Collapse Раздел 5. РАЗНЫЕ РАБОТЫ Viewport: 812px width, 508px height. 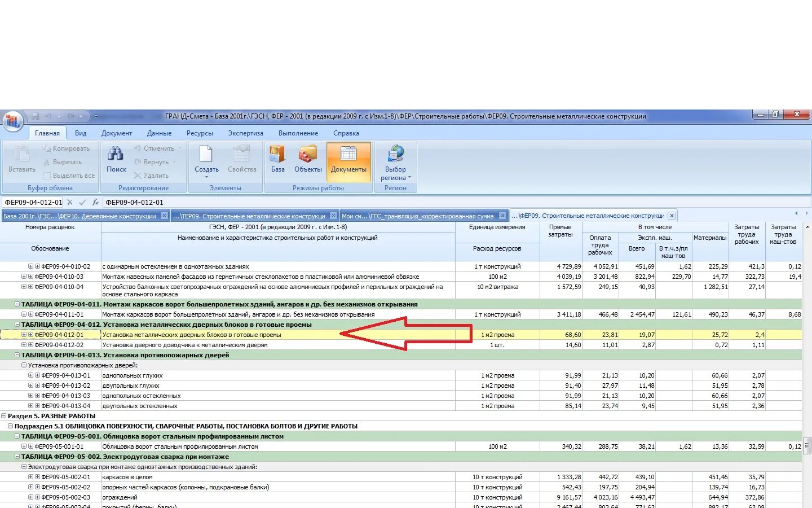point(3,416)
